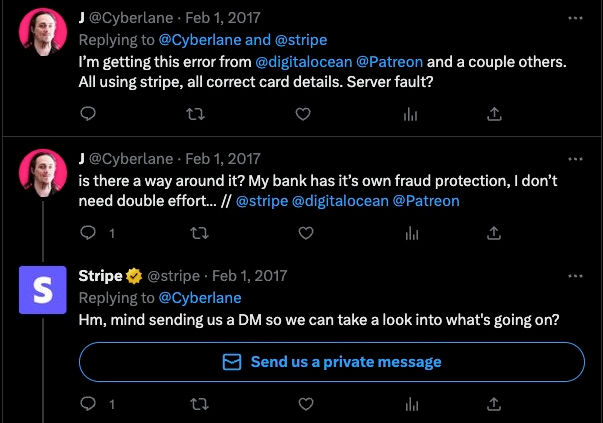
Task: View analytics of first Cyberlane tweet
Action: [x=409, y=115]
